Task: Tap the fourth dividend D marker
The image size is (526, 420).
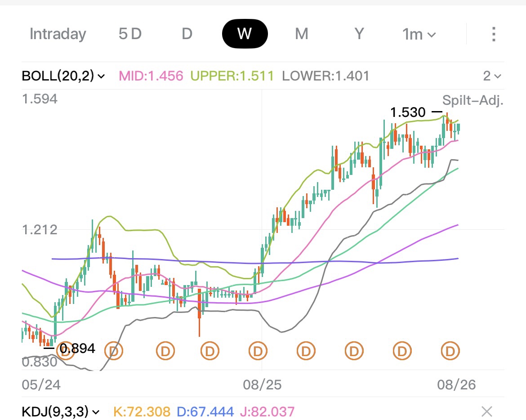Action: coord(210,351)
